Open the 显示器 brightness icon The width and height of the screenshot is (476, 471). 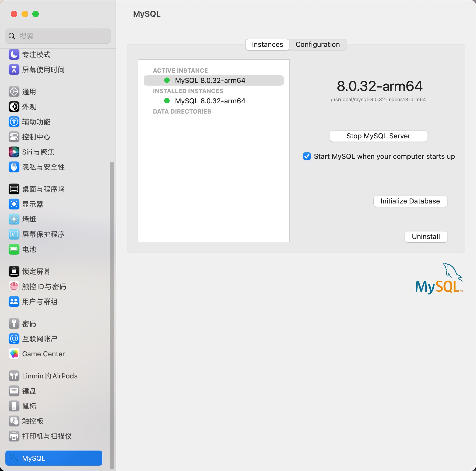pos(14,204)
